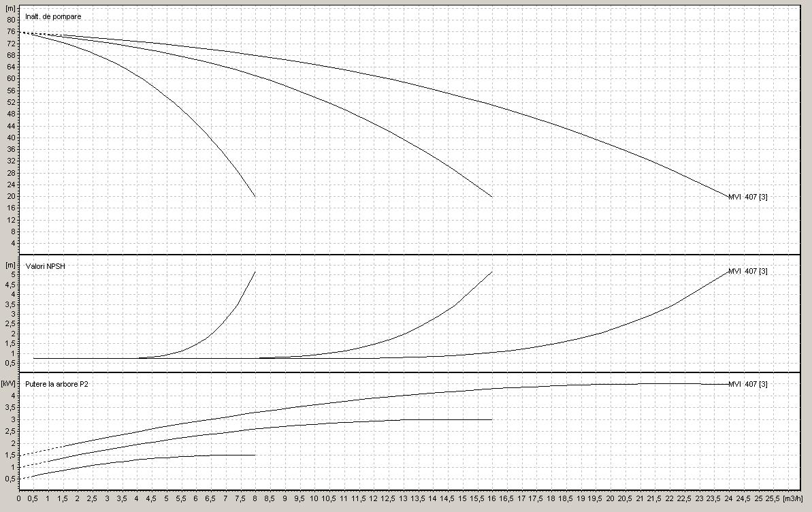Click the 0,5 tick on the power axis

[x=10, y=479]
